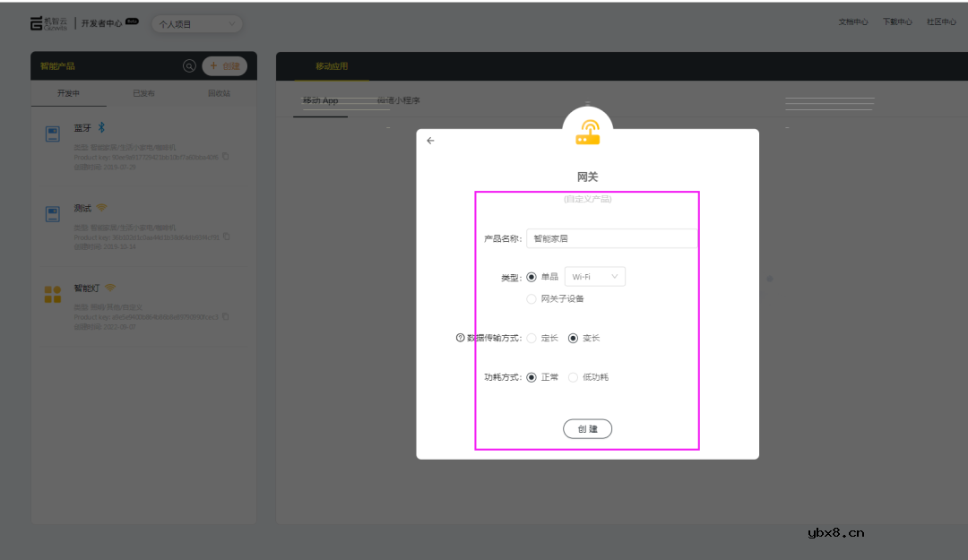Click the Wi-Fi icon beside 测试 product
Viewport: 968px width, 560px height.
point(101,208)
